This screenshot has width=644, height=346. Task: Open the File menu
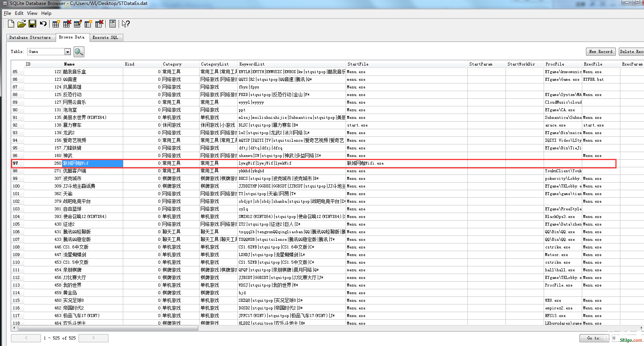pyautogui.click(x=7, y=13)
